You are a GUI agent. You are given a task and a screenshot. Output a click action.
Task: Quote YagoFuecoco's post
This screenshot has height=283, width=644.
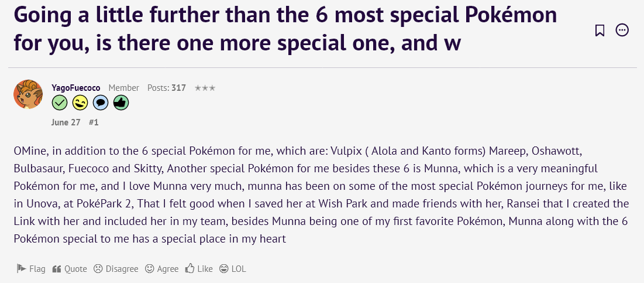(x=70, y=269)
